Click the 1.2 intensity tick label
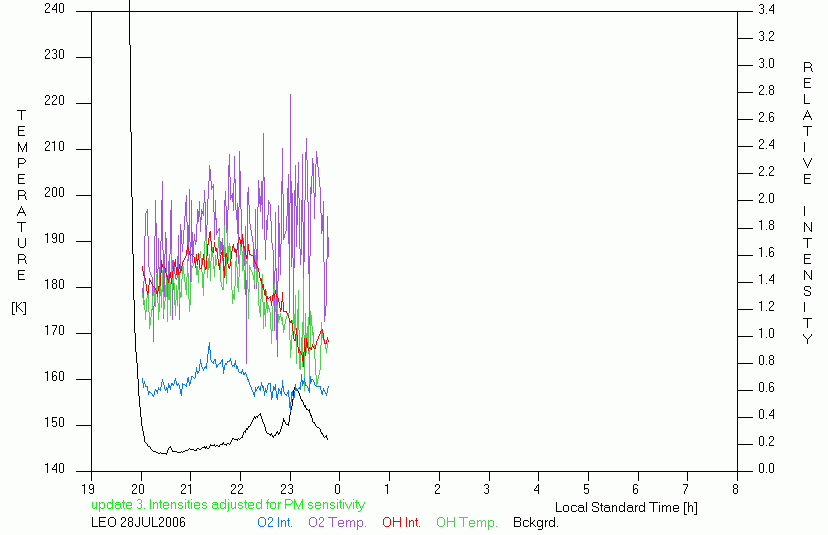 click(766, 306)
